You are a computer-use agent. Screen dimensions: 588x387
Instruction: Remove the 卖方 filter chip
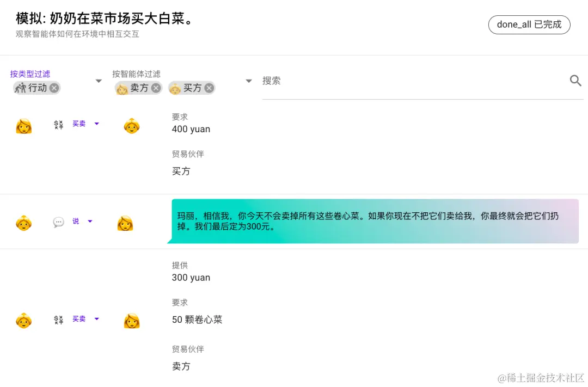pyautogui.click(x=156, y=88)
